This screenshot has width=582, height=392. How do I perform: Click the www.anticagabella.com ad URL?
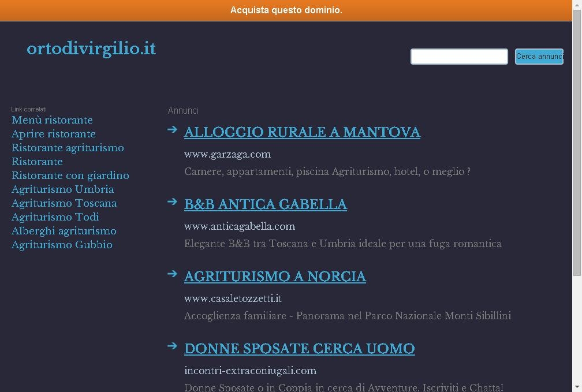pos(240,226)
